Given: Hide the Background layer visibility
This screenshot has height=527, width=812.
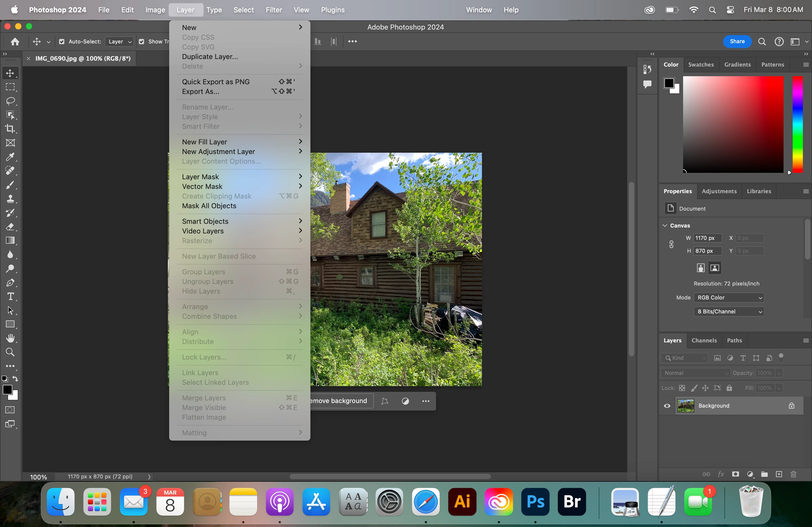Looking at the screenshot, I should (667, 406).
